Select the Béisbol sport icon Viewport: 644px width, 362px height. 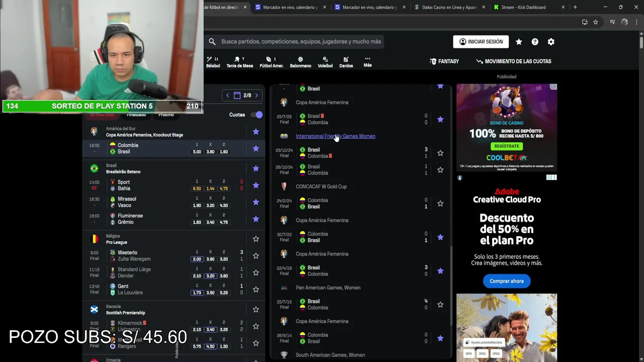(x=213, y=62)
